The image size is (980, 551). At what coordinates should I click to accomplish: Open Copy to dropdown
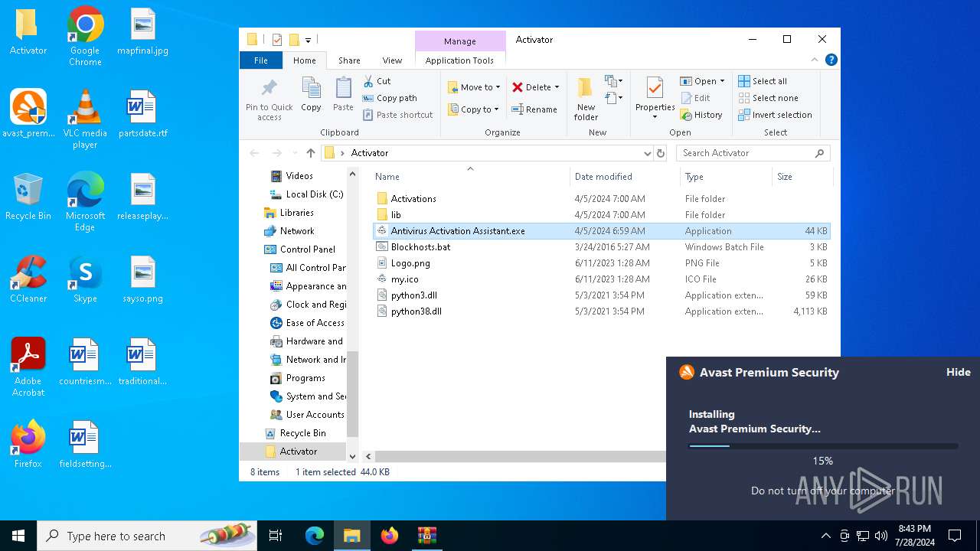(474, 109)
